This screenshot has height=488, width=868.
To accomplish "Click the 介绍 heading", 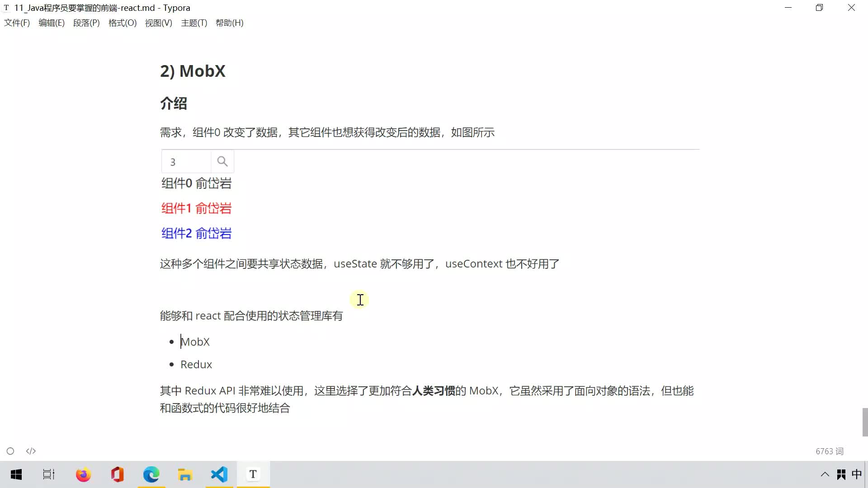I will pyautogui.click(x=174, y=103).
